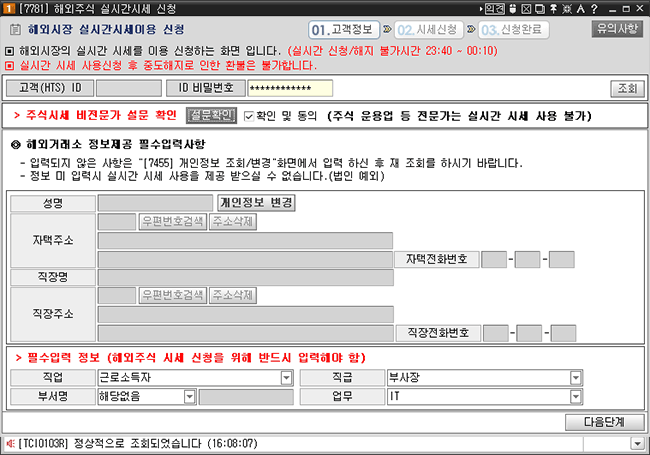Click the clipboard icon beside the screen title

tap(14, 30)
